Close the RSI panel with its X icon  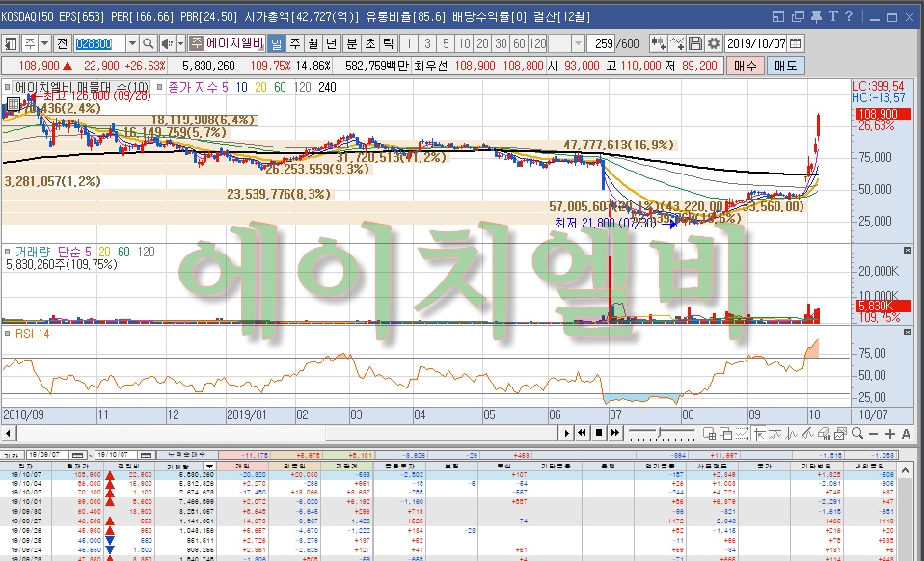908,333
